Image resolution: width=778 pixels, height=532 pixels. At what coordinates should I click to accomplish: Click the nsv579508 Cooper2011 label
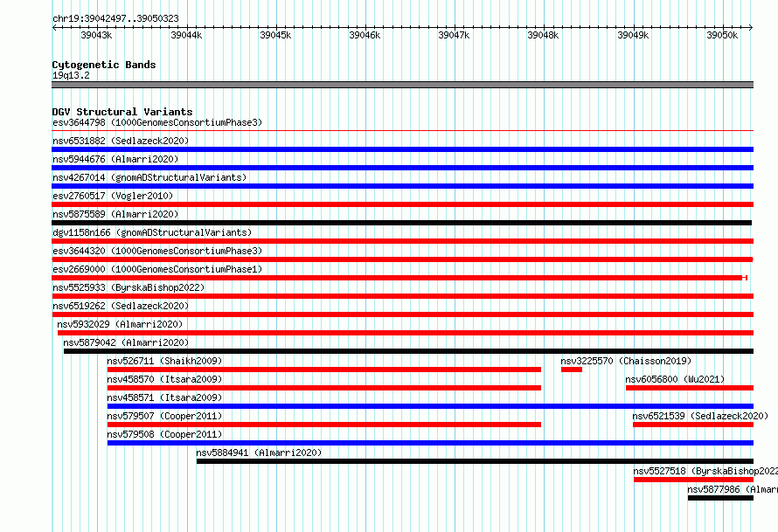164,434
